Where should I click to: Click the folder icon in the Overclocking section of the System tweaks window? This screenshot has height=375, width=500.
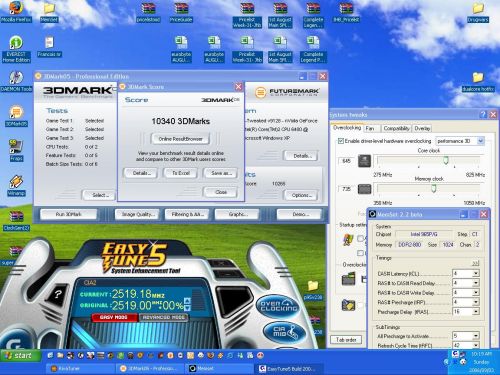(x=349, y=279)
